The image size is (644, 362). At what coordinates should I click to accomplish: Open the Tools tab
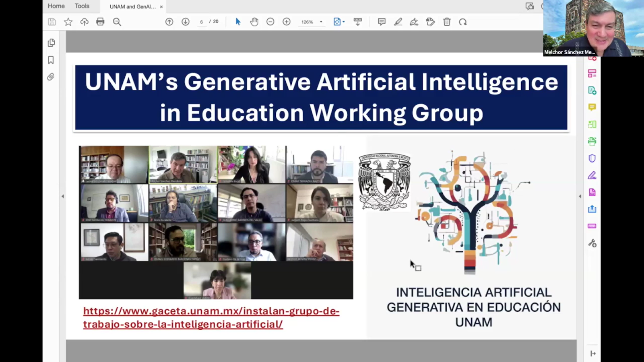82,6
